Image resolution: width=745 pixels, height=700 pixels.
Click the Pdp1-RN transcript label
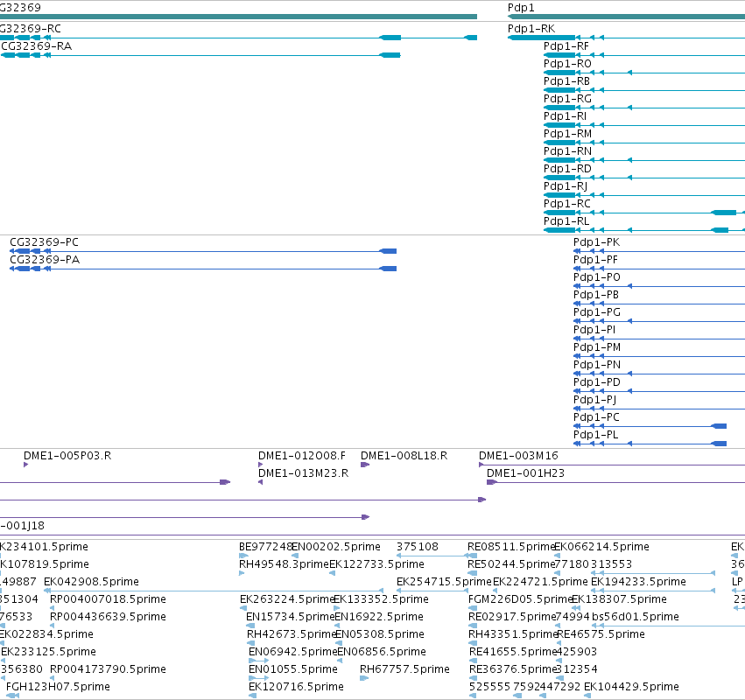567,151
